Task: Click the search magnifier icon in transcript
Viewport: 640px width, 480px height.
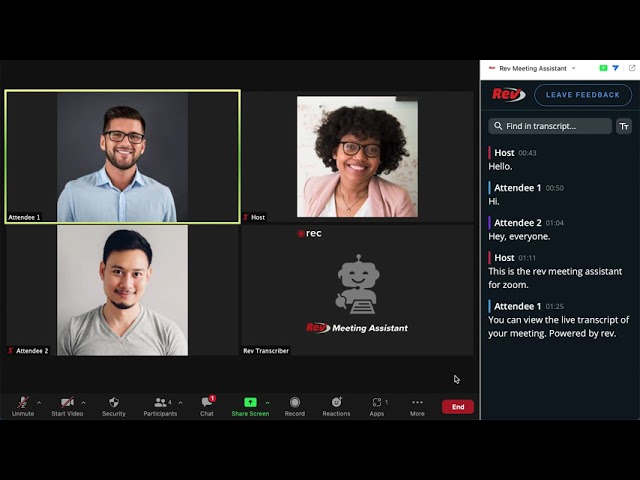Action: coord(498,126)
